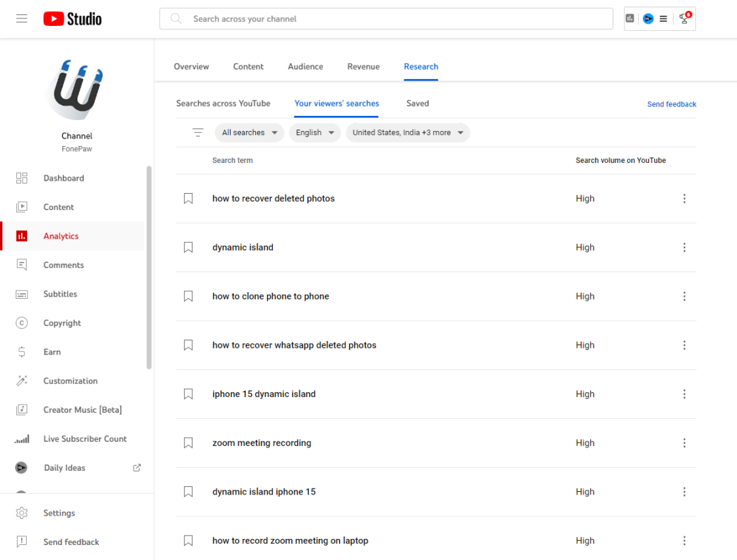737x560 pixels.
Task: Bookmark 'iphone 15 dynamic island' term
Action: pos(188,394)
